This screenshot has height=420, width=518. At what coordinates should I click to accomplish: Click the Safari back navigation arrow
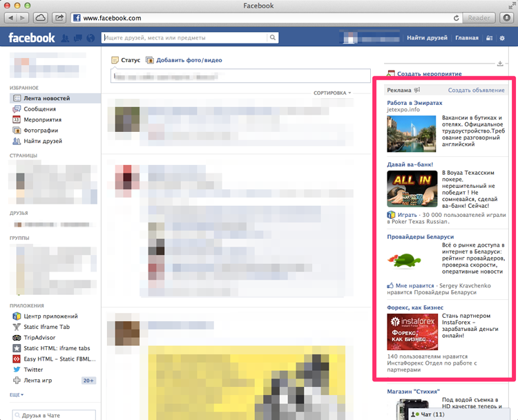(x=10, y=18)
